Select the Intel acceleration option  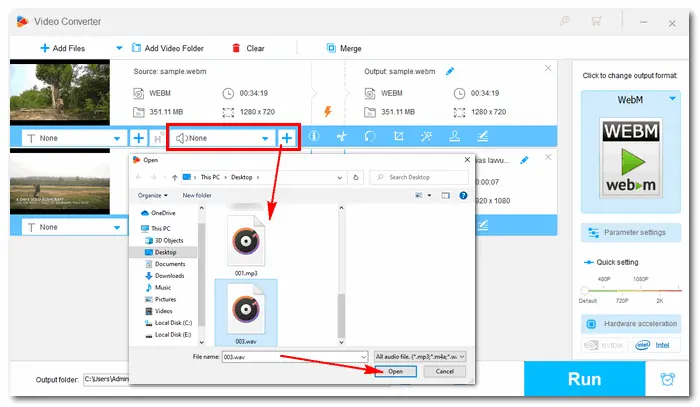(656, 345)
